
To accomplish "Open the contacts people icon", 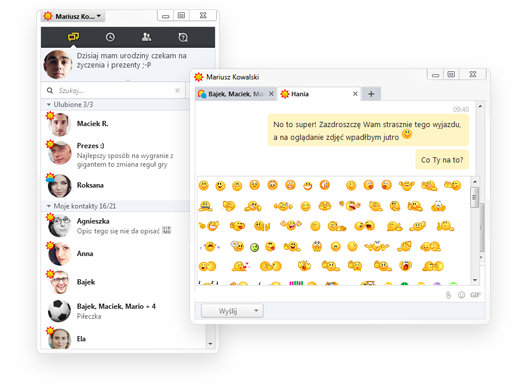I will (146, 37).
